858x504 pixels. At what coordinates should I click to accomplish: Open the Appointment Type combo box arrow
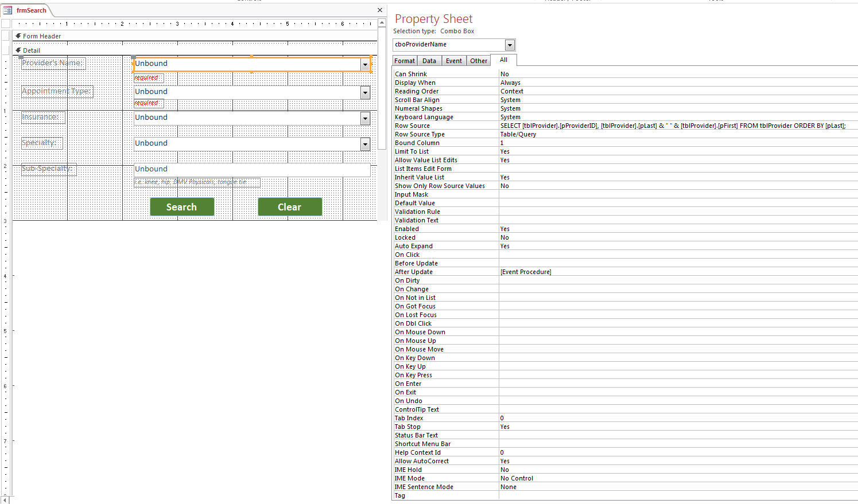click(x=365, y=92)
